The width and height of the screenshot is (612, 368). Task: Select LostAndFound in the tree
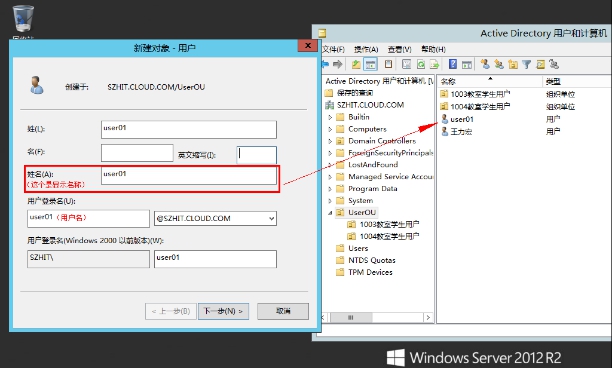pos(373,165)
